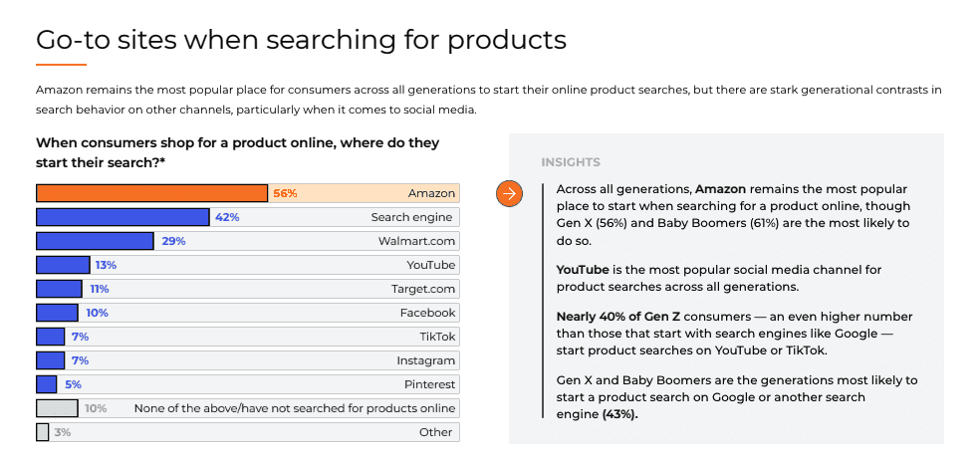Click bold 'YouTube' text in insights
The image size is (980, 465).
click(x=583, y=270)
